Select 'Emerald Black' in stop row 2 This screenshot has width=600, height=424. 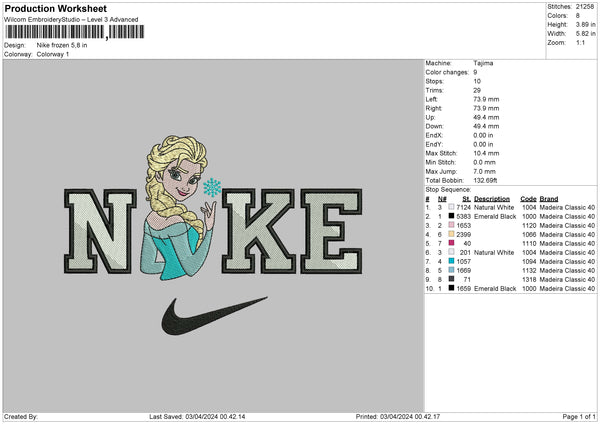(495, 216)
